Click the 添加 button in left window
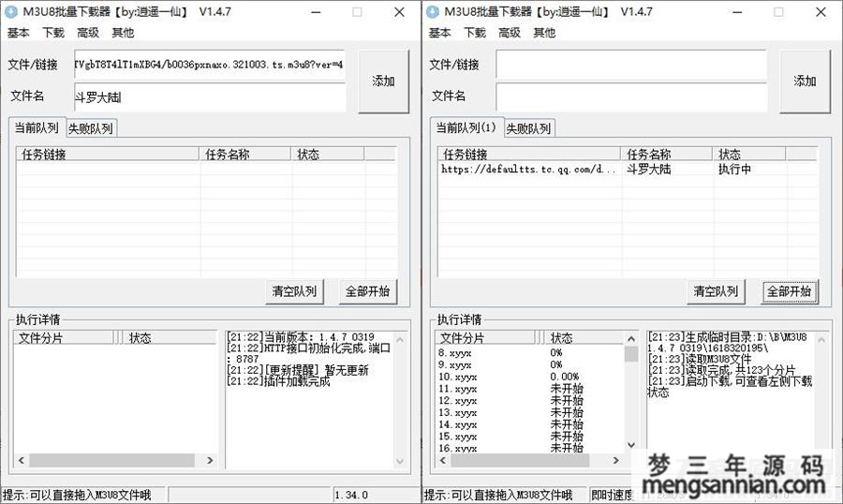This screenshot has height=504, width=843. (x=383, y=82)
